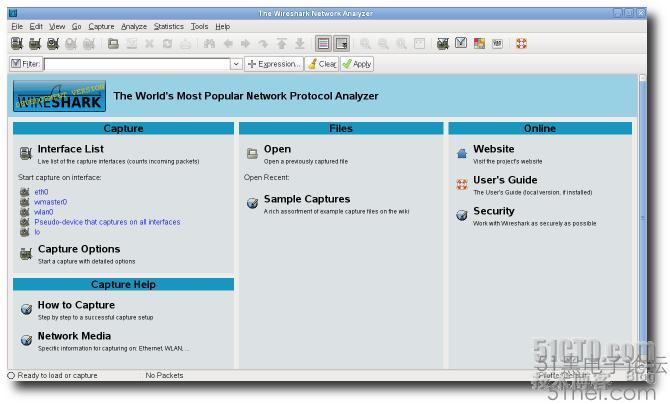670x404 pixels.
Task: Open Capture Options on welcome page
Action: click(79, 249)
